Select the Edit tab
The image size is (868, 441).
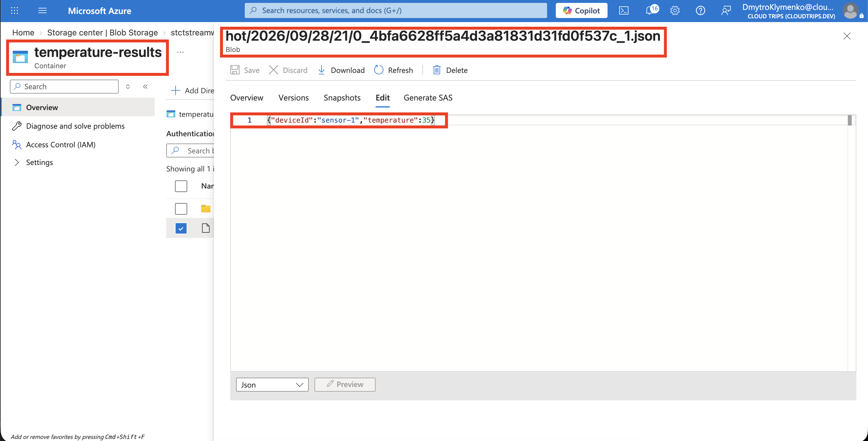tap(383, 98)
